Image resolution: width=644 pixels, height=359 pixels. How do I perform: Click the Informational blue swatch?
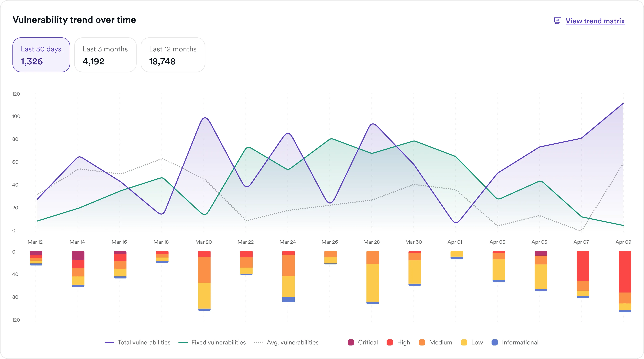[x=494, y=342]
